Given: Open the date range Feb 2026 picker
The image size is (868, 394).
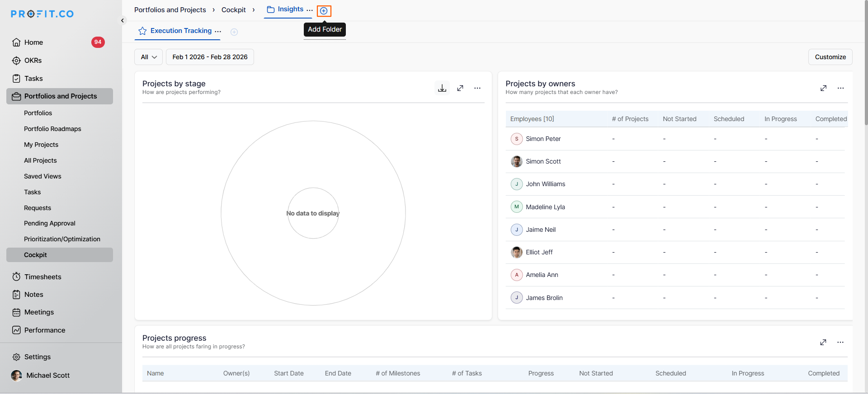Looking at the screenshot, I should coord(210,57).
